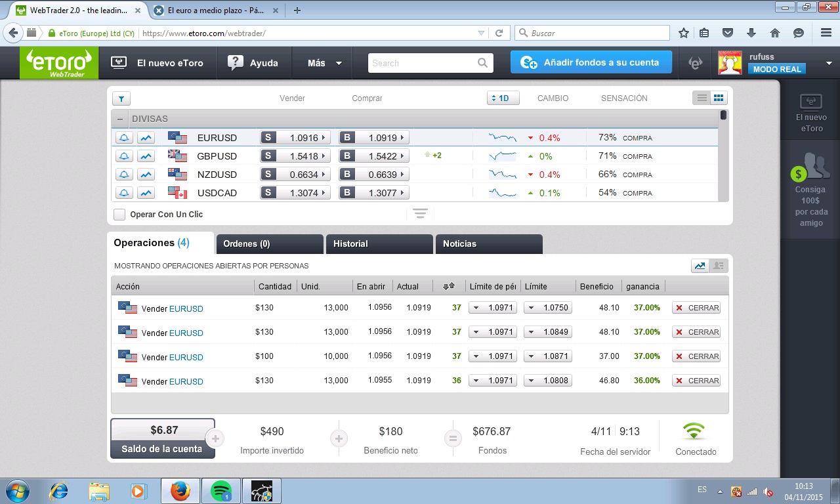This screenshot has height=504, width=840.
Task: Set a price alert bell for GBPUSD
Action: click(x=125, y=156)
